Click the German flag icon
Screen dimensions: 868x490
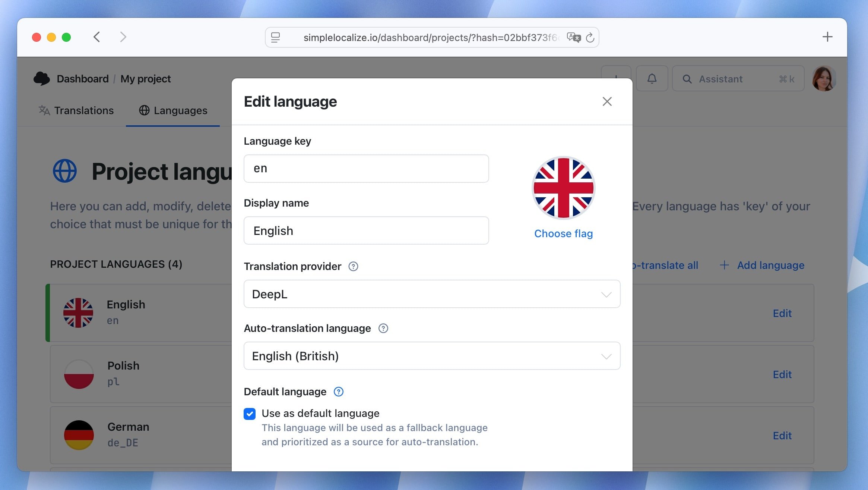(79, 434)
